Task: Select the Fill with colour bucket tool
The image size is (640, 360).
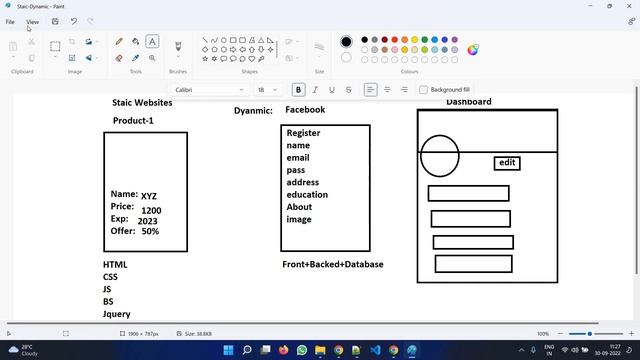Action: tap(136, 41)
